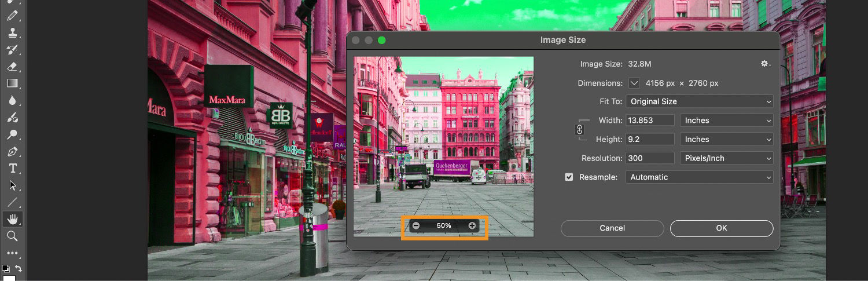868x281 pixels.
Task: Open the Resolution Pixels/Inch dropdown
Action: coord(727,158)
